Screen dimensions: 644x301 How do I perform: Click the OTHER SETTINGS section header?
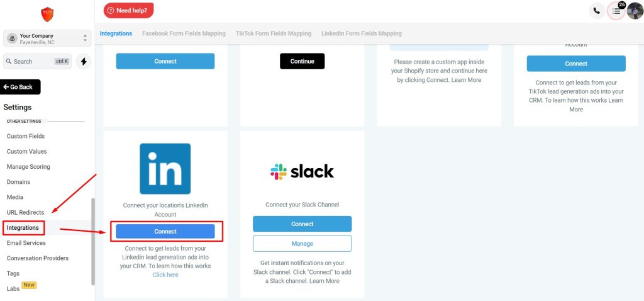(24, 122)
